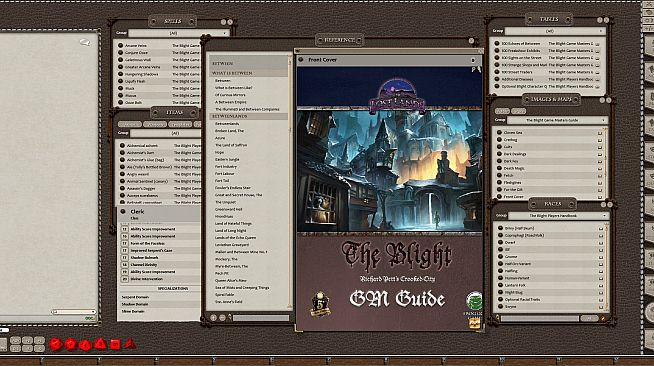Go to previous page in Reference window

point(214,317)
